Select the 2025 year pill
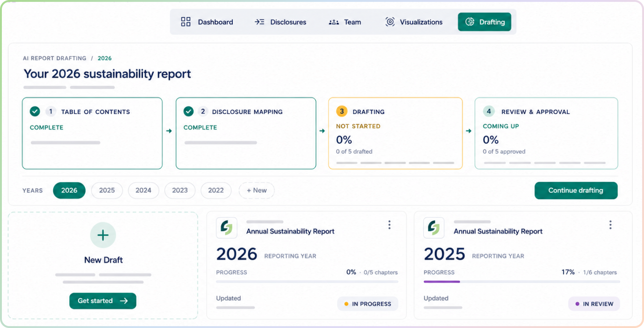The image size is (644, 328). point(107,190)
